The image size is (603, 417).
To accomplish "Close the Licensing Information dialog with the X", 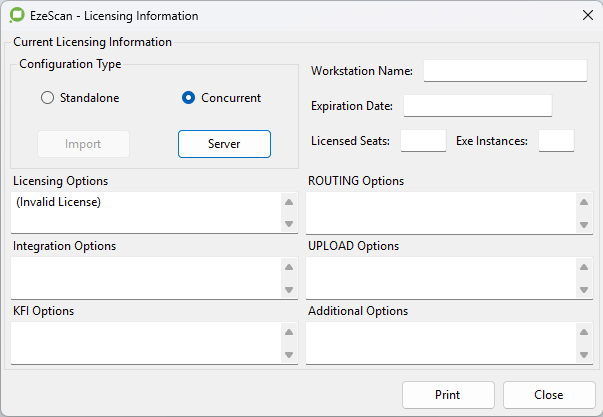I will click(588, 15).
